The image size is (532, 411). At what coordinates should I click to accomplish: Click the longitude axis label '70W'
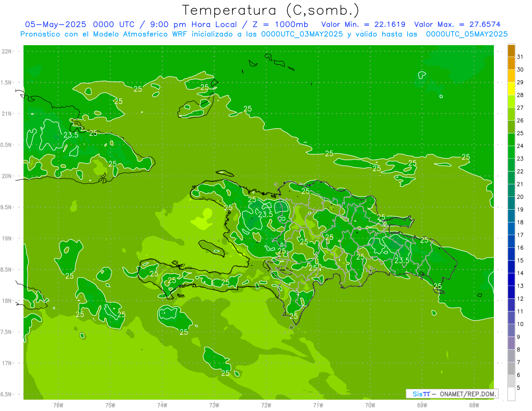(370, 404)
